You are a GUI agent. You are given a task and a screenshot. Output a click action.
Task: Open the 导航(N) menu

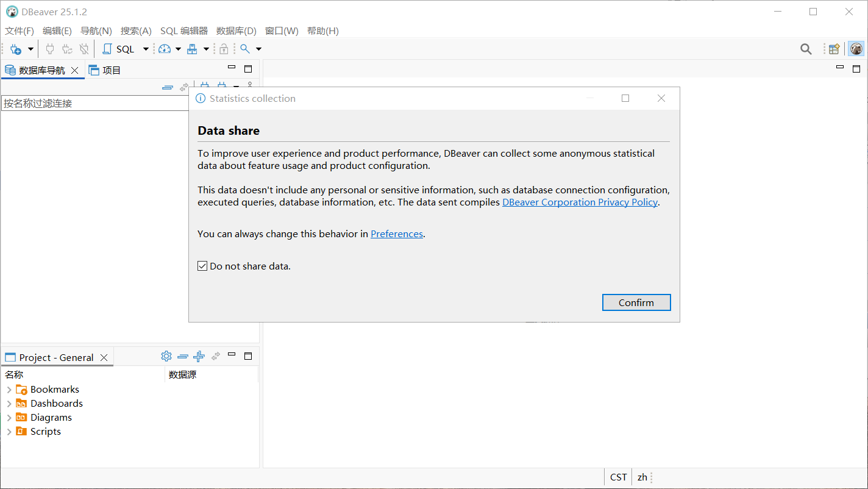(96, 31)
